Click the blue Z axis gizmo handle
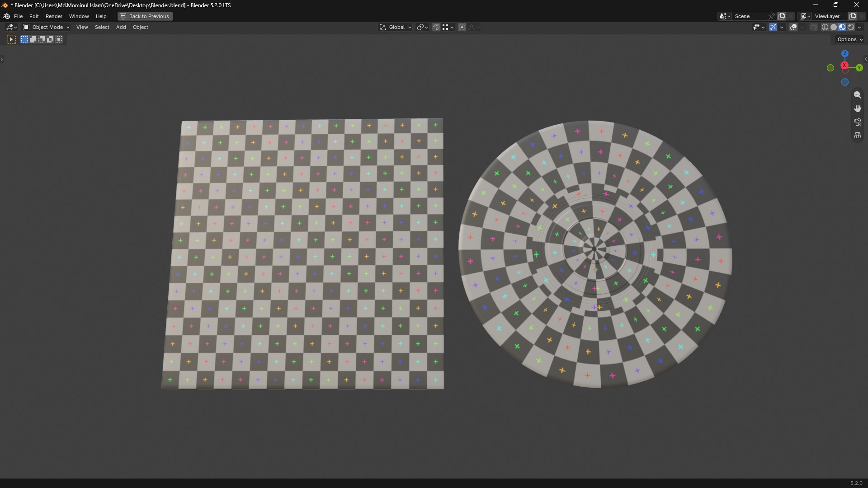This screenshot has height=488, width=868. pyautogui.click(x=844, y=53)
